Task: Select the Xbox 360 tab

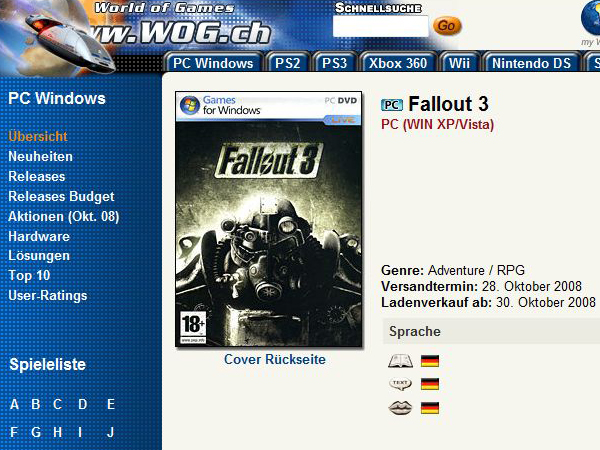Action: (398, 63)
